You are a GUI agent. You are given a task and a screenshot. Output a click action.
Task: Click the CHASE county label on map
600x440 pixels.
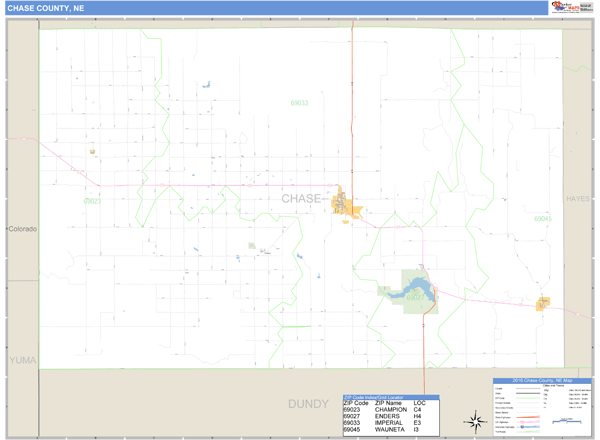(301, 199)
